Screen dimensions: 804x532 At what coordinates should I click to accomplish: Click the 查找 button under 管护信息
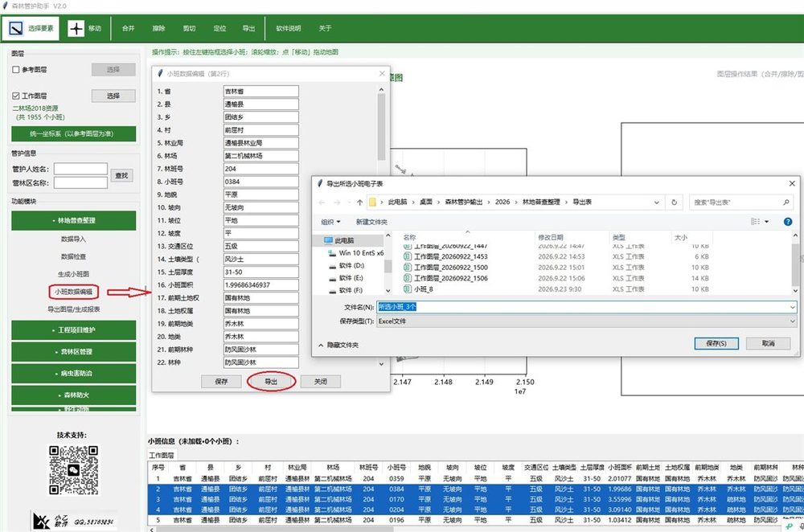click(121, 176)
